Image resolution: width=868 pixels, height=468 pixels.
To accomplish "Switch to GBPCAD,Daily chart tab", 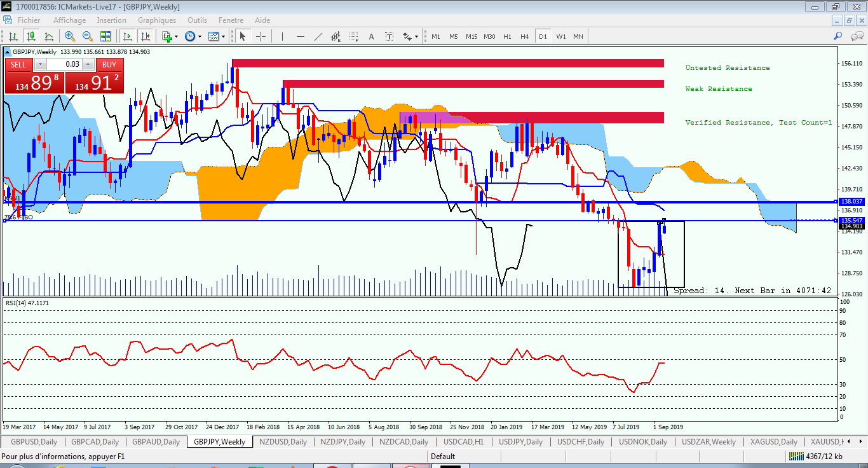I will (x=95, y=441).
